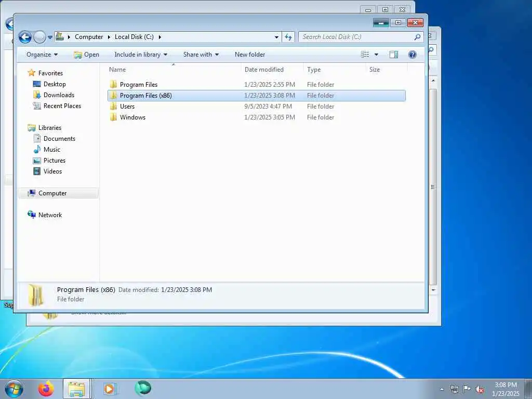This screenshot has width=532, height=399.
Task: Change your view with the view icon
Action: (x=365, y=55)
